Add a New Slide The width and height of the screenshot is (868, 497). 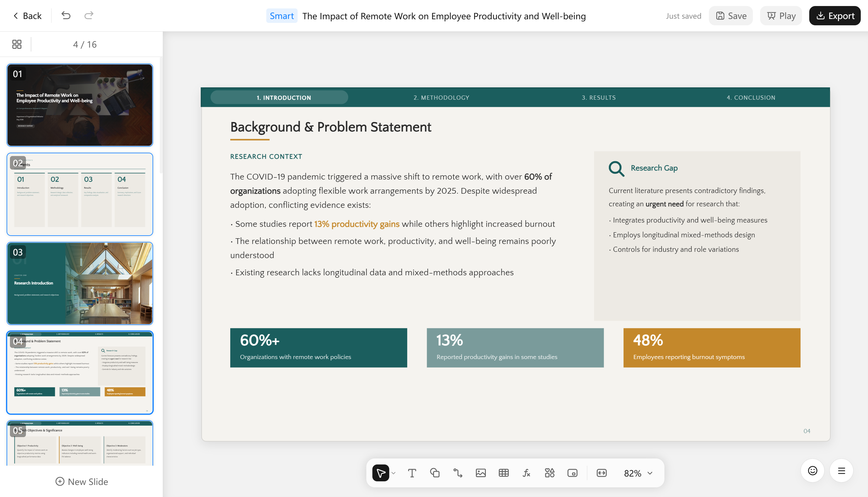82,482
